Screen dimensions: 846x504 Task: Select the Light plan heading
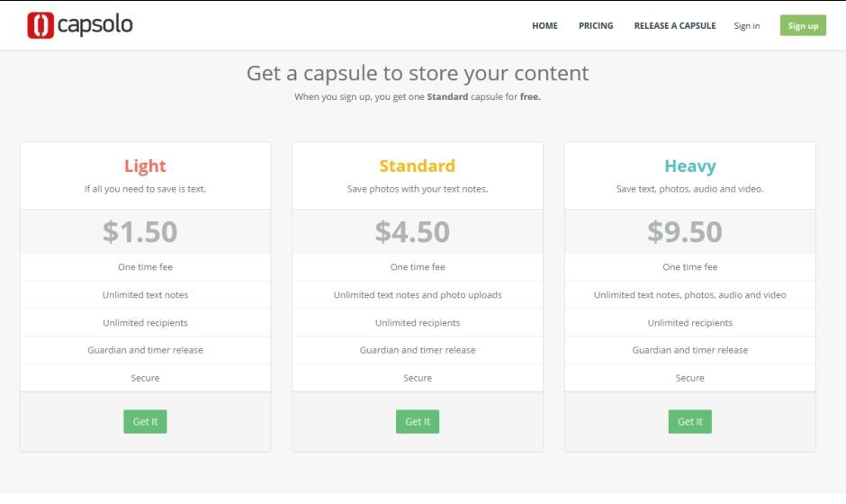[145, 166]
